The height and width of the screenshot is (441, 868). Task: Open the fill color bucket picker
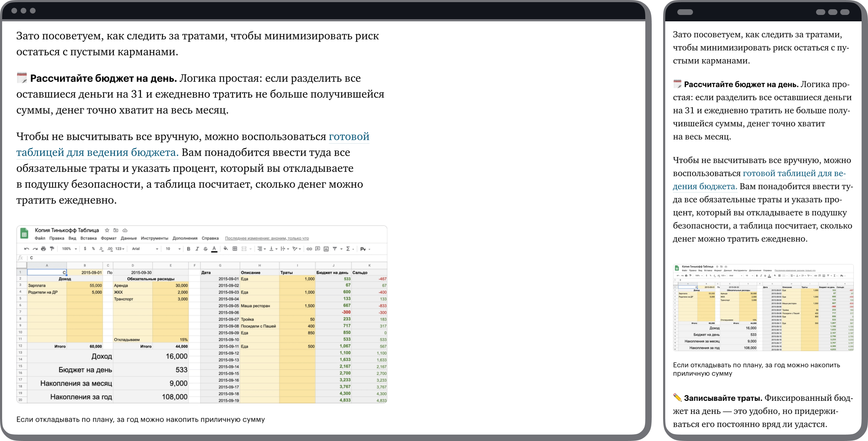226,249
